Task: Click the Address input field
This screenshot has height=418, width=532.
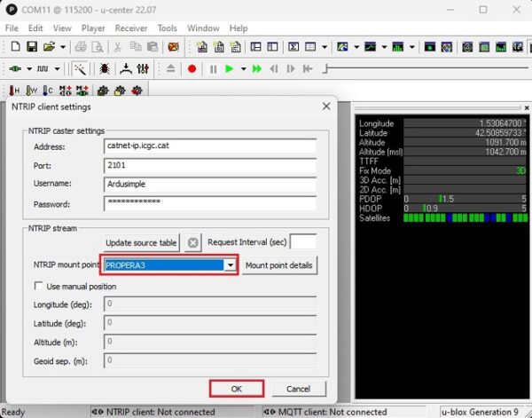Action: [x=209, y=146]
